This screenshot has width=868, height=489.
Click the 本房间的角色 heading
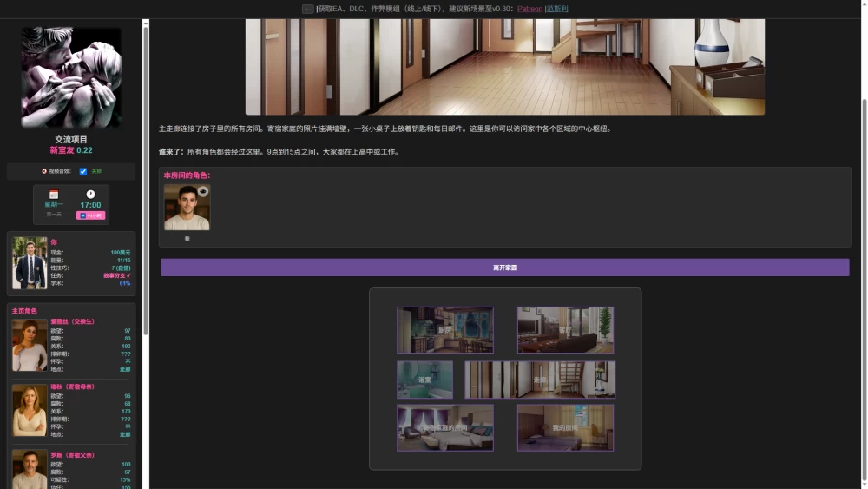(187, 175)
